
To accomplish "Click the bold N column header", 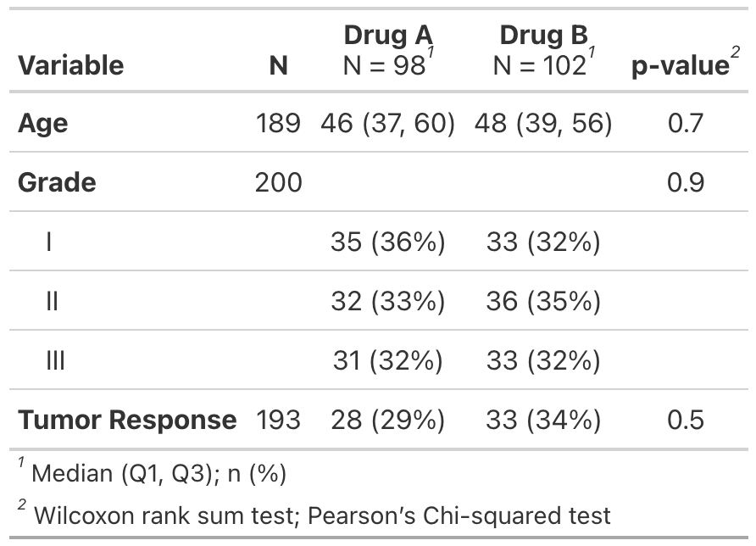I will click(x=278, y=65).
